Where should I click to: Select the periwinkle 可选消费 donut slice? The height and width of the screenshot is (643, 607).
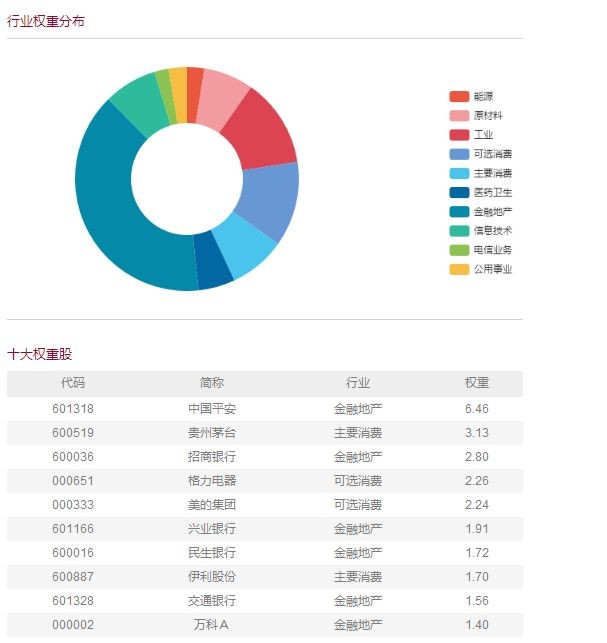tap(272, 199)
